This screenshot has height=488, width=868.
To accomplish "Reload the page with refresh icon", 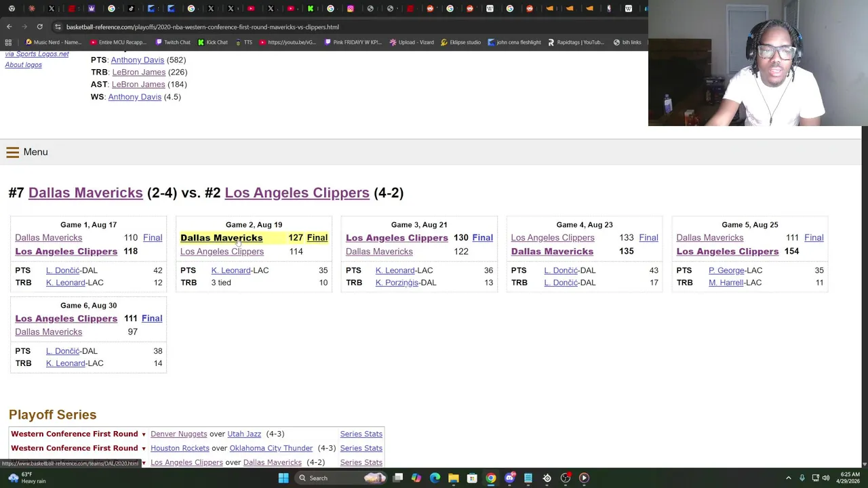I will pyautogui.click(x=39, y=26).
